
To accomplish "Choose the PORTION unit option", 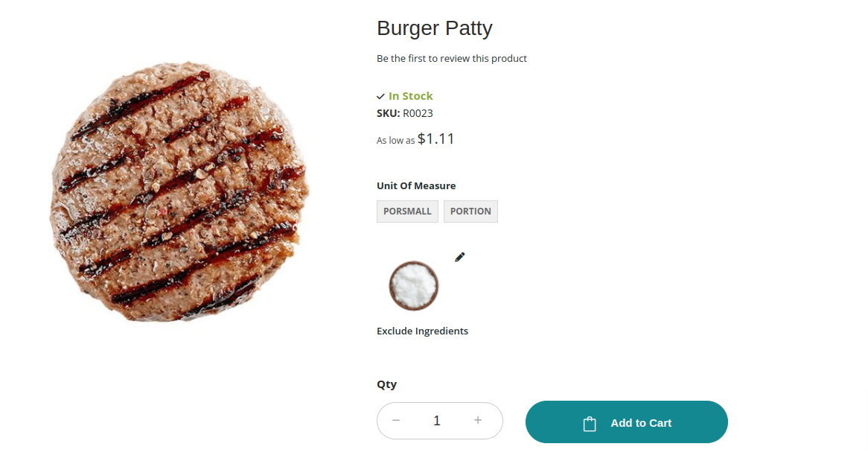I will 470,212.
